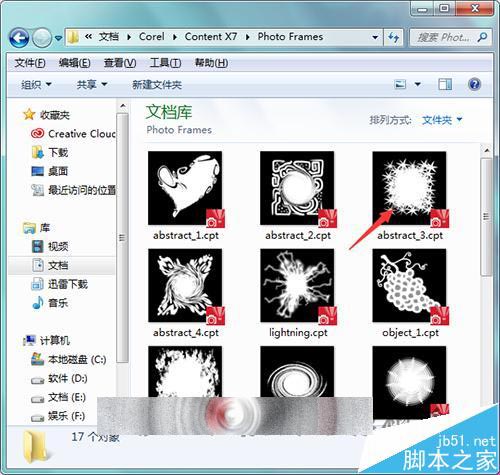Select the lightning.cpt thumbnail
500x475 pixels.
297,285
